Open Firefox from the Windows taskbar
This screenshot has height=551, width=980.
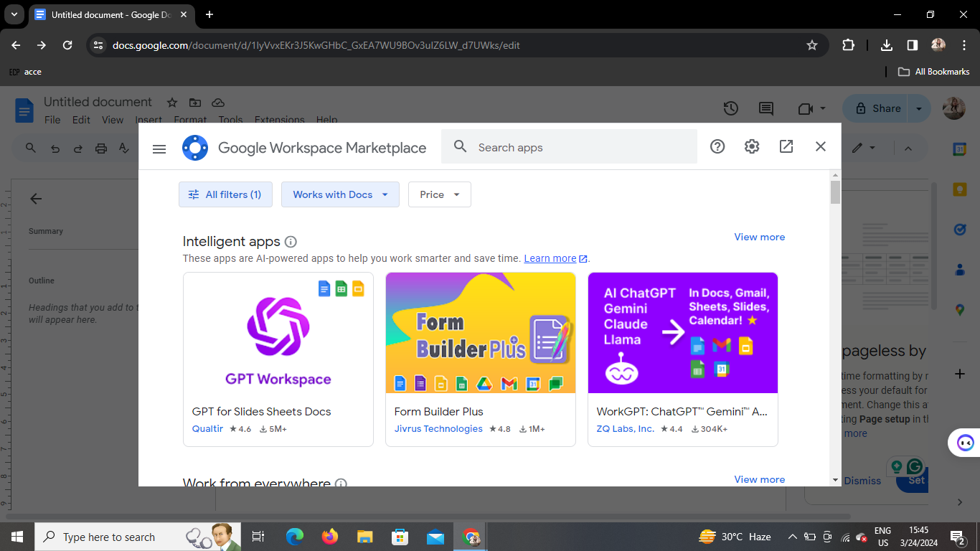pos(329,537)
